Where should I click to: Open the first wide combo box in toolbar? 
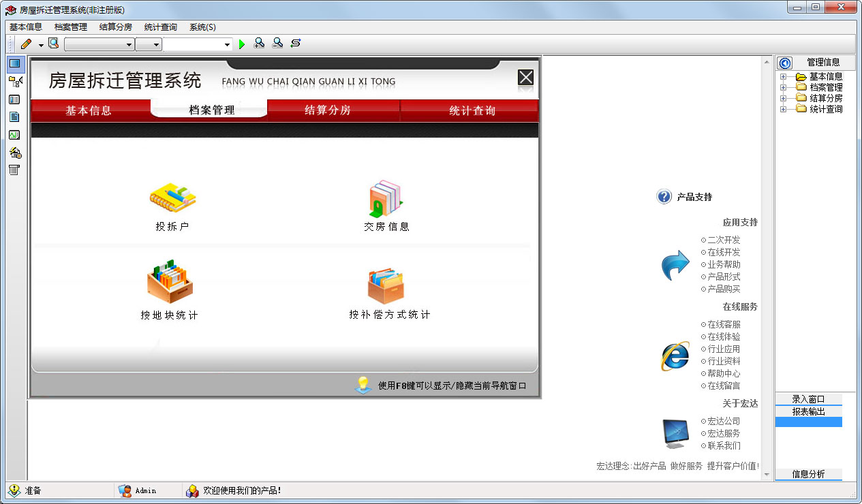point(99,44)
